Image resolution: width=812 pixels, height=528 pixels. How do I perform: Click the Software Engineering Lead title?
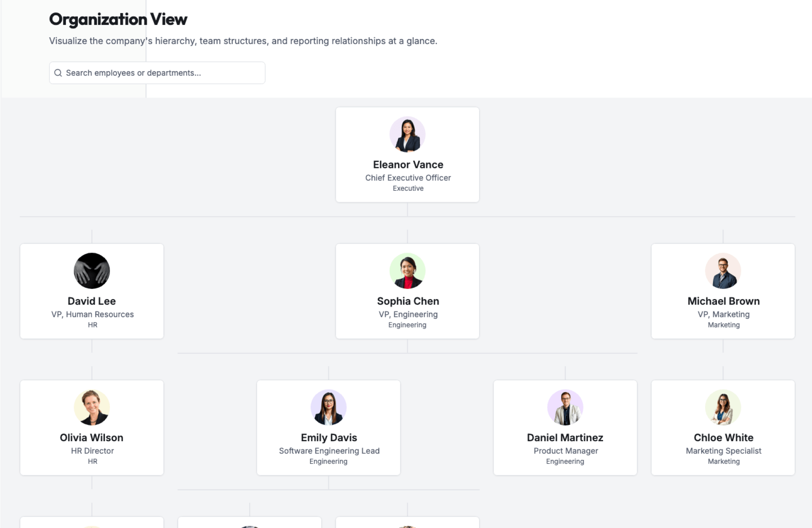tap(329, 451)
